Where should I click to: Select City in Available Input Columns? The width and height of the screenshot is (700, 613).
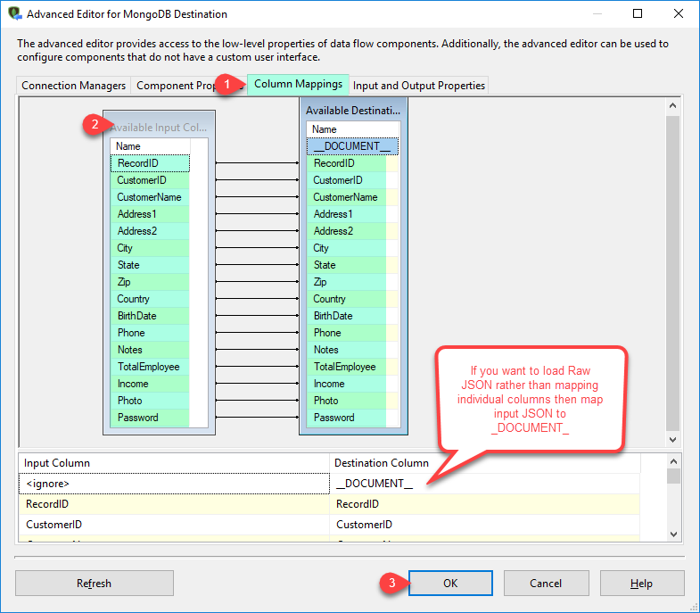tap(150, 248)
